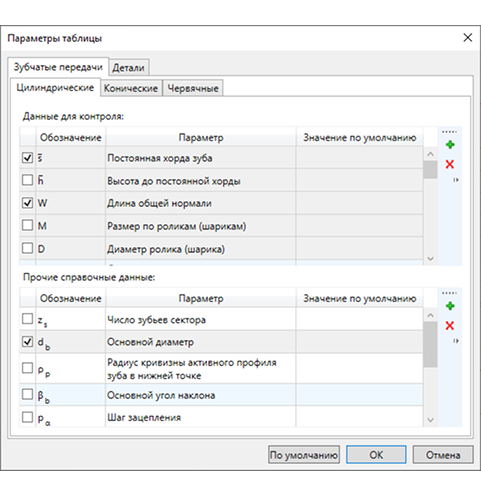Click red X delete icon beside control data table
This screenshot has height=496, width=481.
pyautogui.click(x=450, y=164)
